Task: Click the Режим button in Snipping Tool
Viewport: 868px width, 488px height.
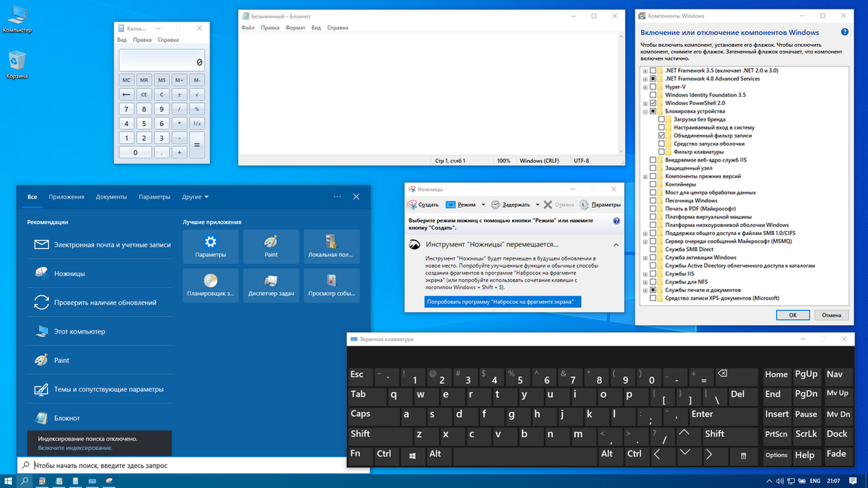Action: (461, 204)
